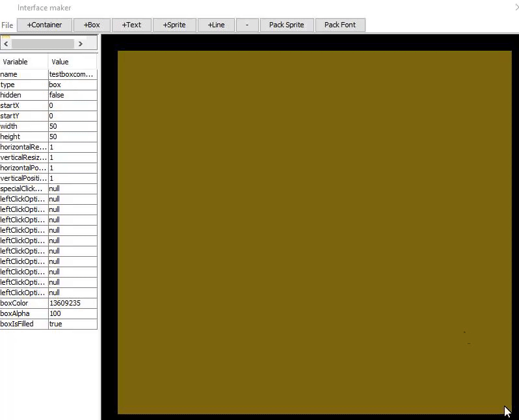The height and width of the screenshot is (420, 519).
Task: Click the 'boxIsFilled' variable label
Action: pos(17,324)
